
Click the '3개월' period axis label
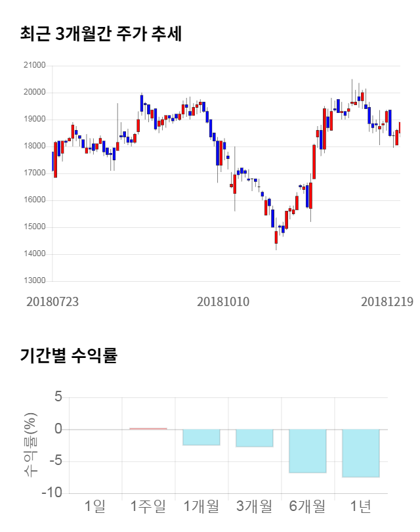pos(255,506)
